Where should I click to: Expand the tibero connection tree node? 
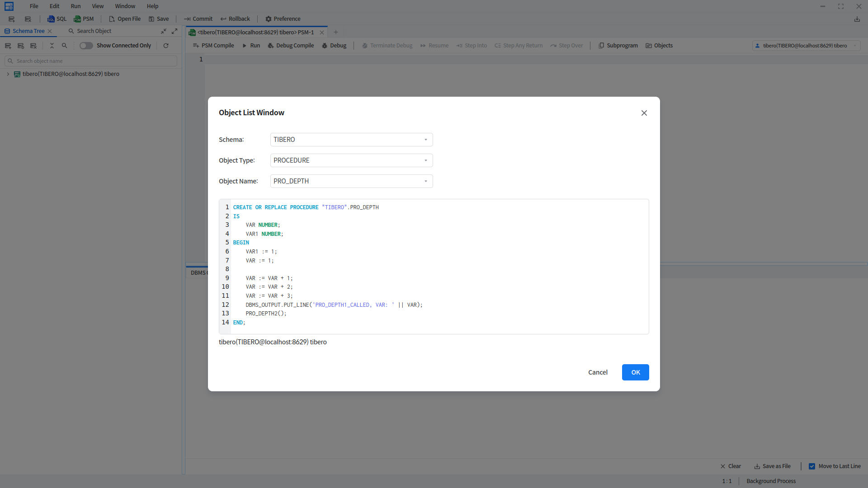click(8, 74)
